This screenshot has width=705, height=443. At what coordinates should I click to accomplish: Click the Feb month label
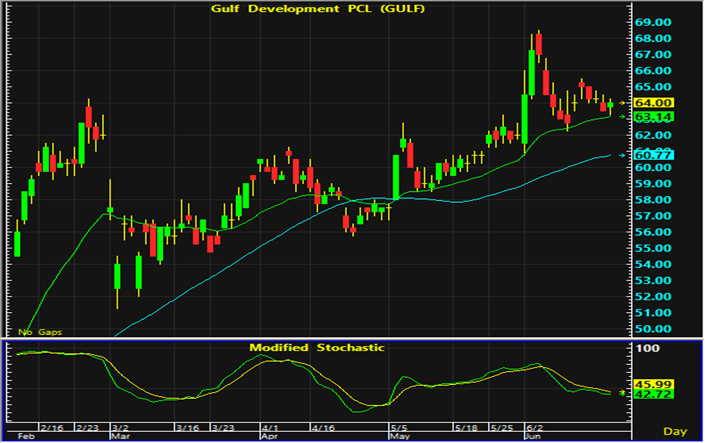(25, 436)
